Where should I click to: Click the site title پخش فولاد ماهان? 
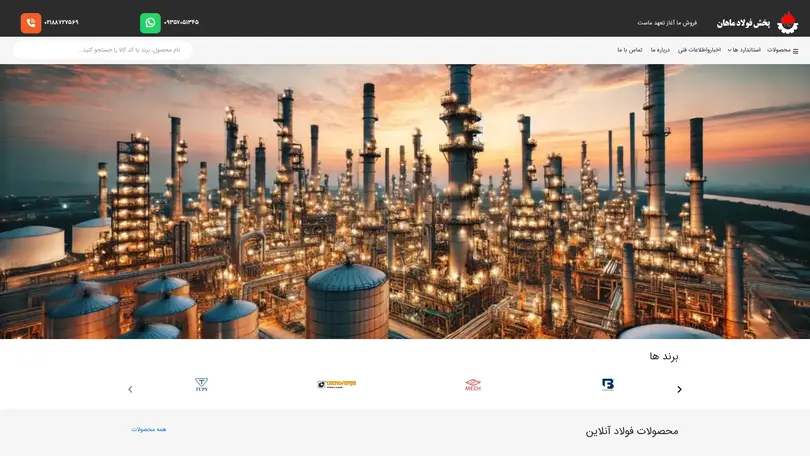pos(743,23)
